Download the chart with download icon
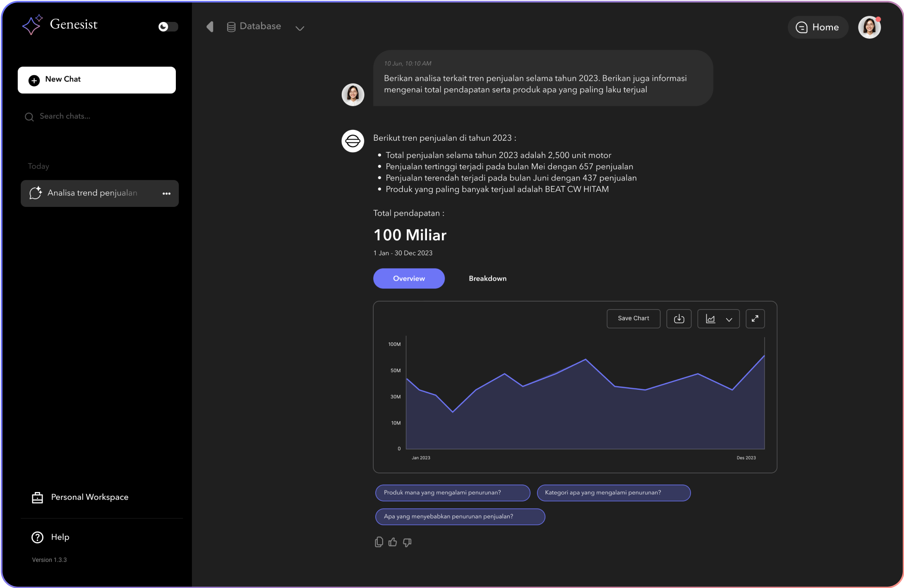Image resolution: width=904 pixels, height=588 pixels. 679,319
